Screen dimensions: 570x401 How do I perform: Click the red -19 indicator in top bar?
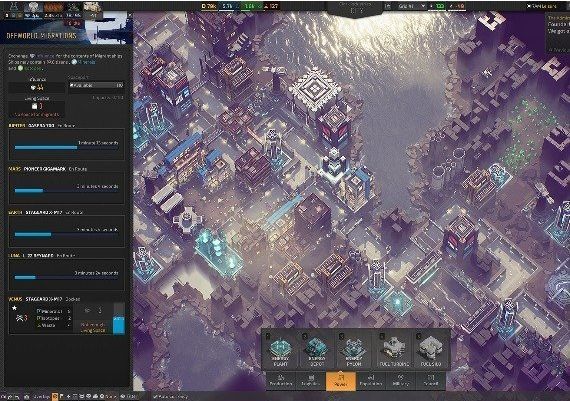457,7
